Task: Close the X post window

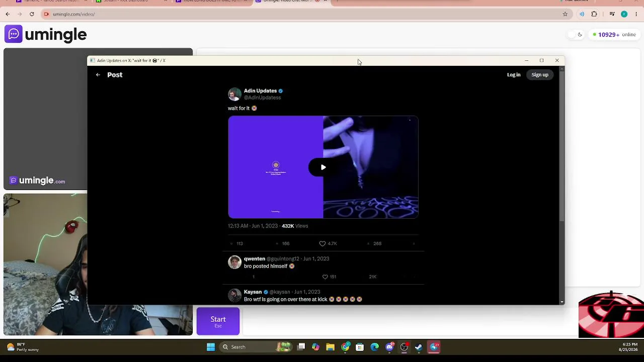Action: pos(557,61)
